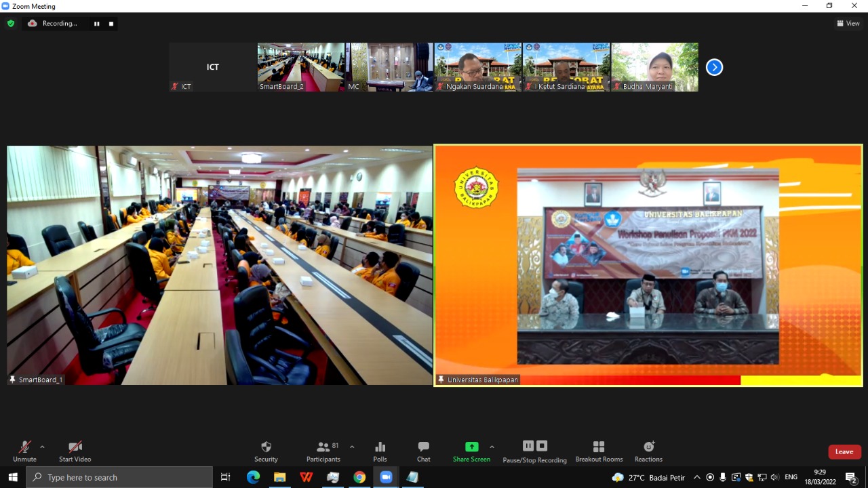Image resolution: width=868 pixels, height=488 pixels.
Task: Open the View layout menu
Action: 848,23
